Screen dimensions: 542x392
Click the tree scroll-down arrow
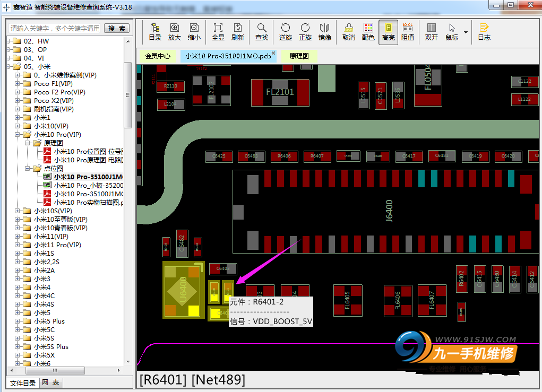[128, 362]
